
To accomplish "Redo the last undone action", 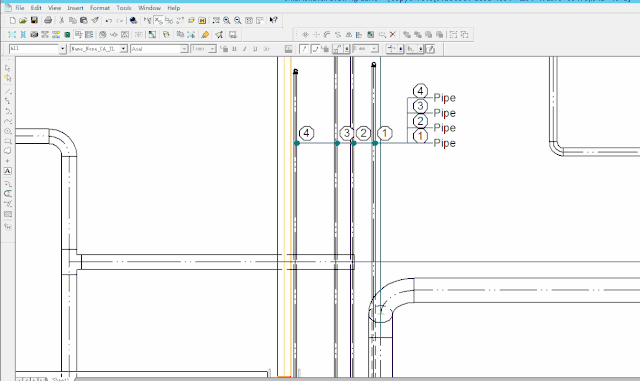I will (120, 20).
